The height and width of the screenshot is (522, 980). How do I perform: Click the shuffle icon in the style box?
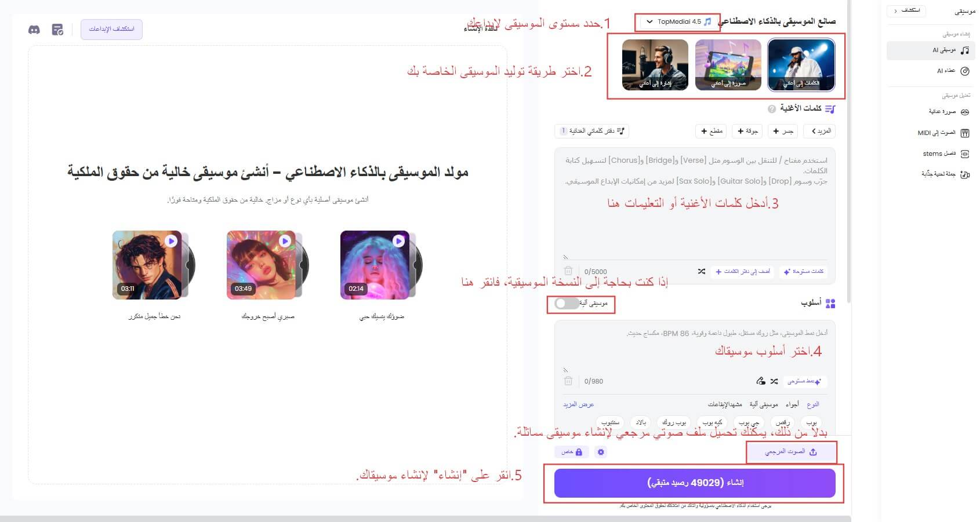click(x=774, y=381)
